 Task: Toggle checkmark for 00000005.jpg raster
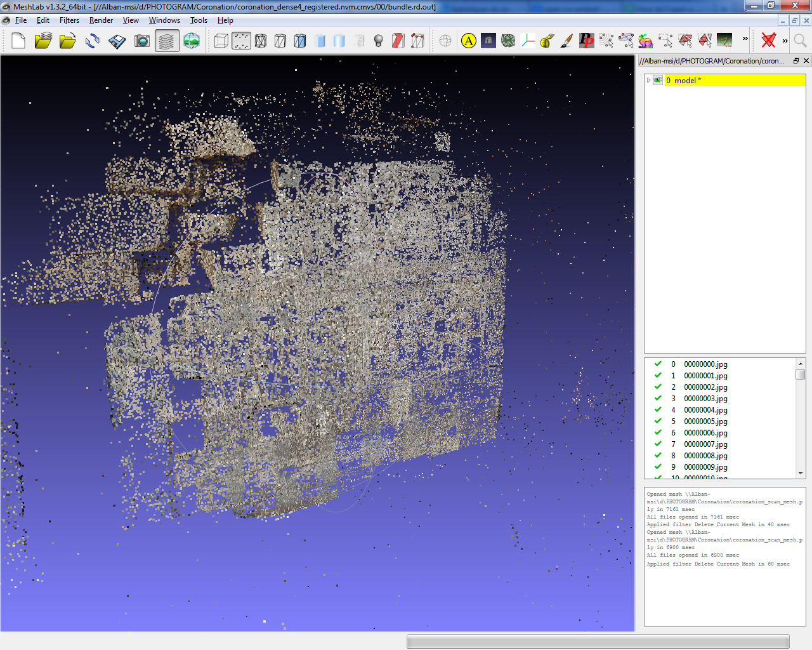[x=658, y=421]
